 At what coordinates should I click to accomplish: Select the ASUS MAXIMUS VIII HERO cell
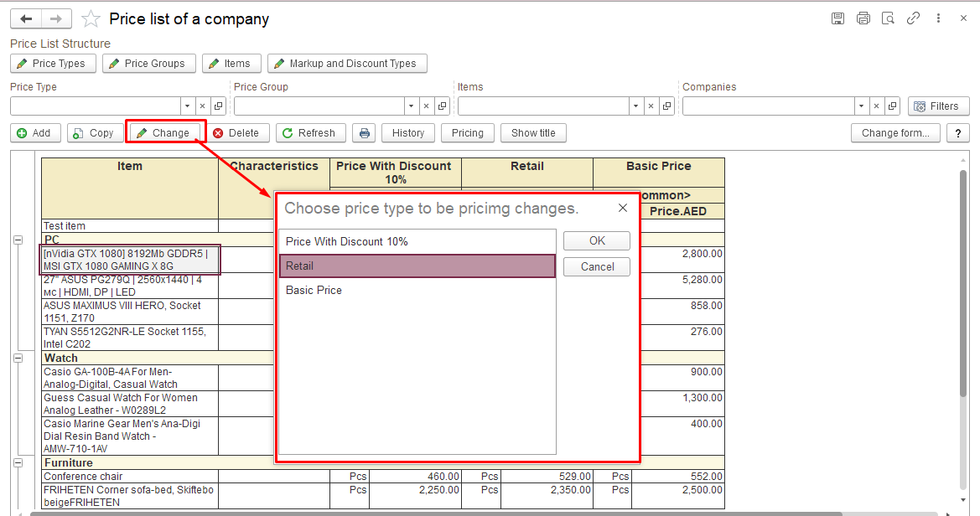[x=130, y=312]
